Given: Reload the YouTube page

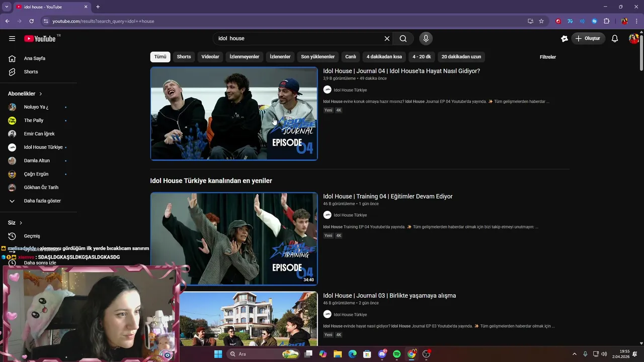Looking at the screenshot, I should 31,21.
